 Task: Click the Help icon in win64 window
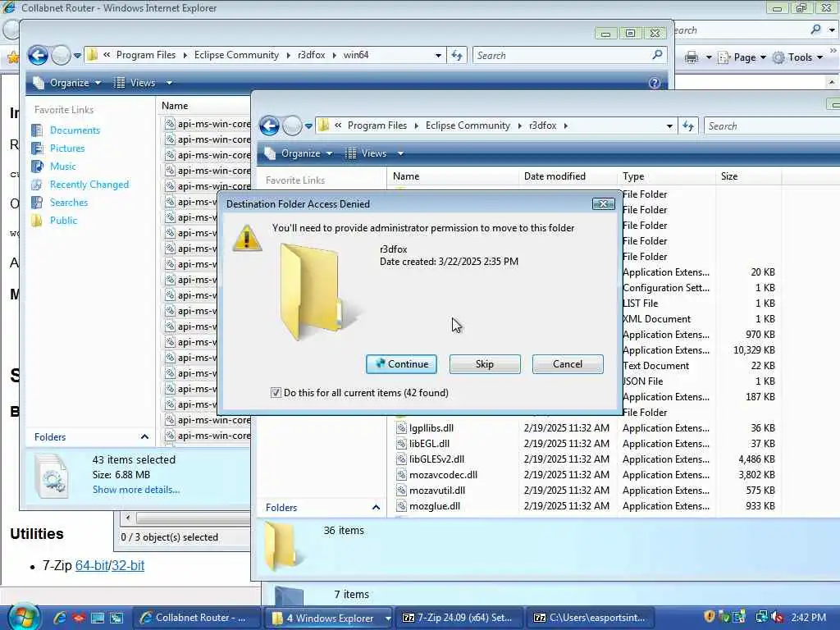(x=654, y=83)
